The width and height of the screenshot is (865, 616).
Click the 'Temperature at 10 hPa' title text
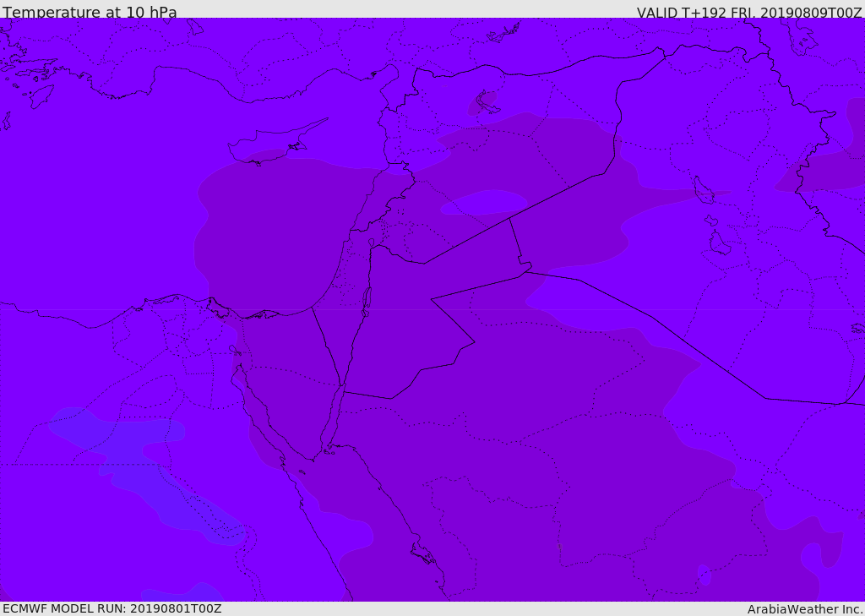pyautogui.click(x=90, y=12)
